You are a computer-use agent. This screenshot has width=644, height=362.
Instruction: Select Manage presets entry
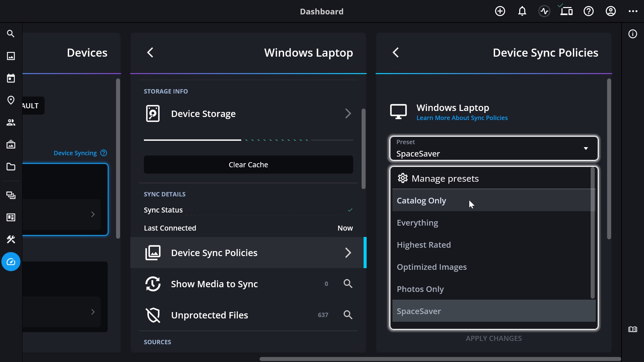click(445, 178)
